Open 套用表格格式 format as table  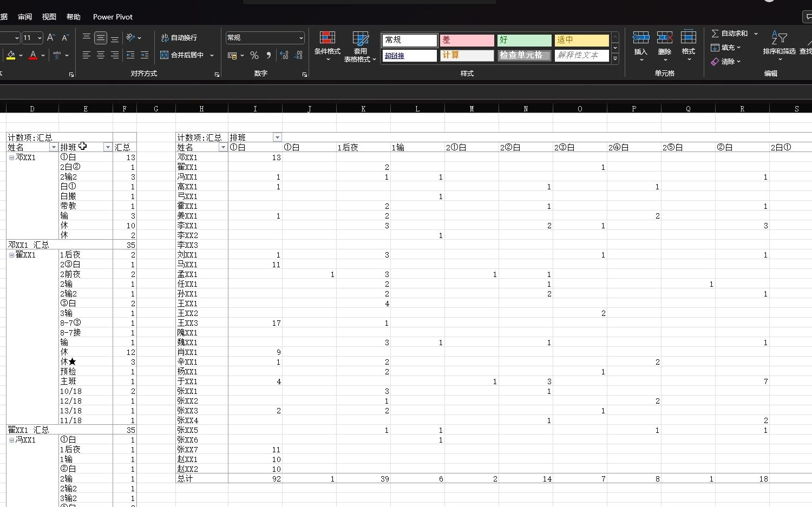pos(360,46)
